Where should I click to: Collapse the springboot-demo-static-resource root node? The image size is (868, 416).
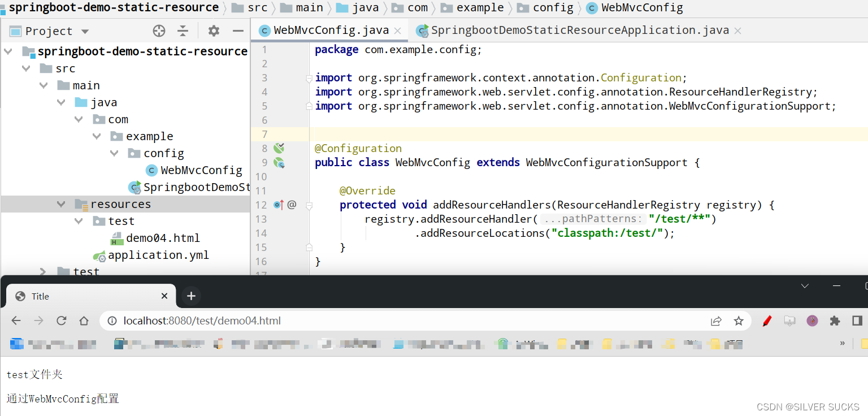point(8,51)
